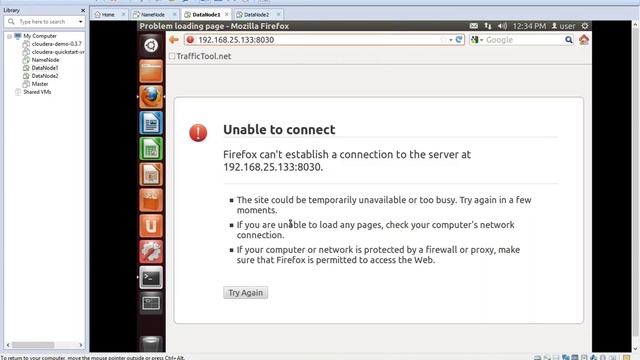Open the user account menu
The width and height of the screenshot is (640, 360).
pyautogui.click(x=563, y=26)
